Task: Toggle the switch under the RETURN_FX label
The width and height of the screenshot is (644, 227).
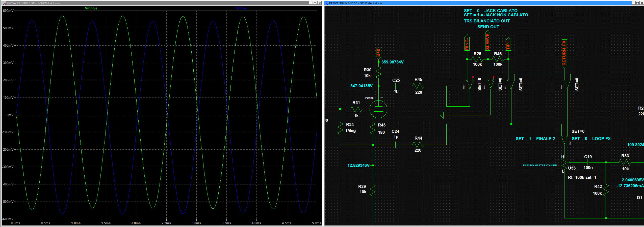Action: click(x=567, y=84)
